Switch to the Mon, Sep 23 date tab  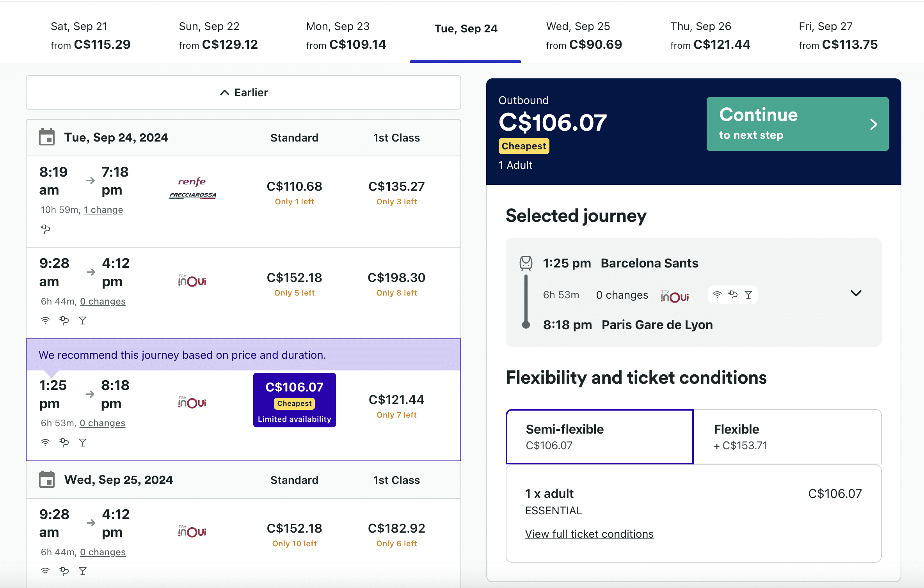click(346, 35)
